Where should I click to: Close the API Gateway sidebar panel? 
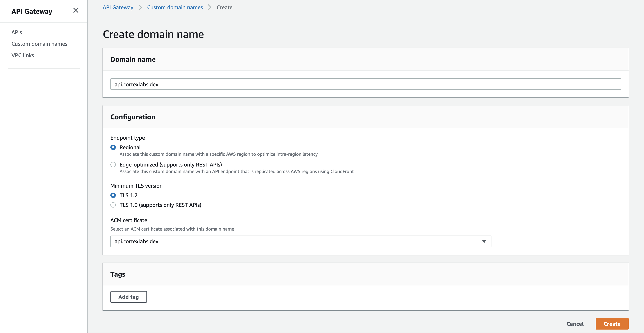pos(76,11)
